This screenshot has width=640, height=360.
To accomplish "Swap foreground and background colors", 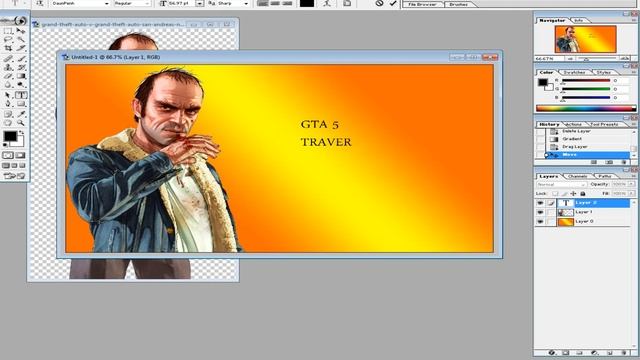I will tap(22, 133).
